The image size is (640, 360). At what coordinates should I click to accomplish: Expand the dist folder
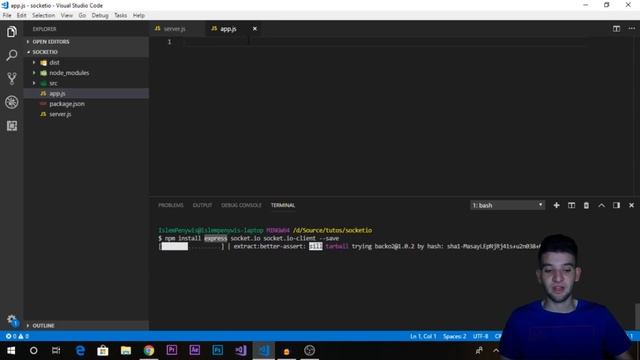click(x=87, y=62)
